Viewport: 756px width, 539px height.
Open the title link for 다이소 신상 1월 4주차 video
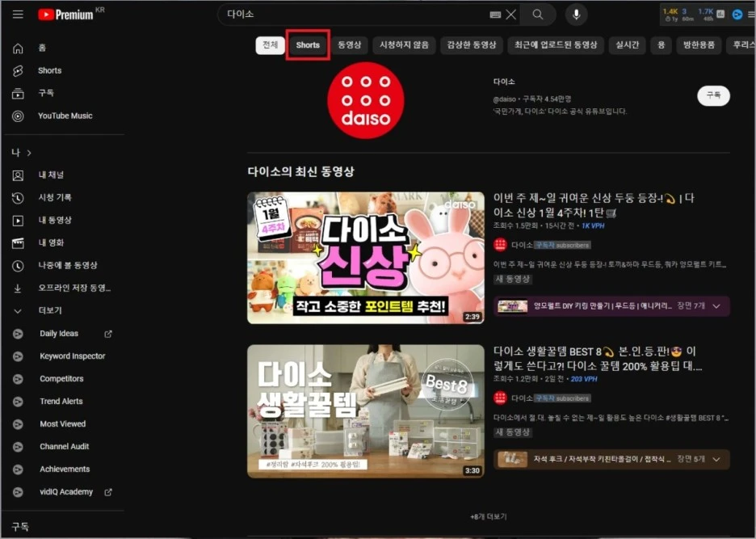click(594, 205)
